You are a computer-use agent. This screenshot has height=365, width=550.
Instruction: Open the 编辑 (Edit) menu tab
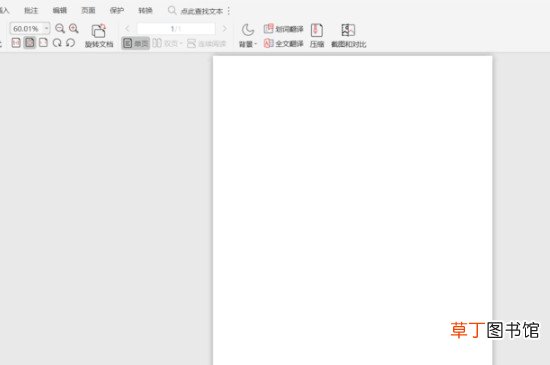point(60,11)
